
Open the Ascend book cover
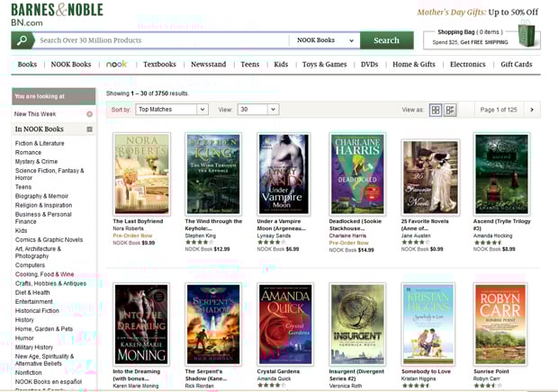point(502,174)
